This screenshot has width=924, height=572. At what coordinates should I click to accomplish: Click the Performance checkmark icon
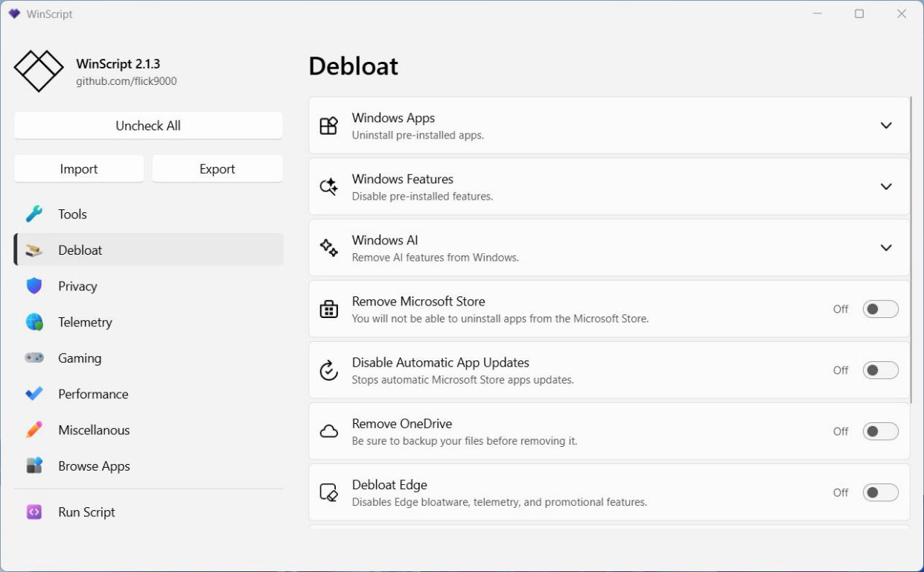34,394
